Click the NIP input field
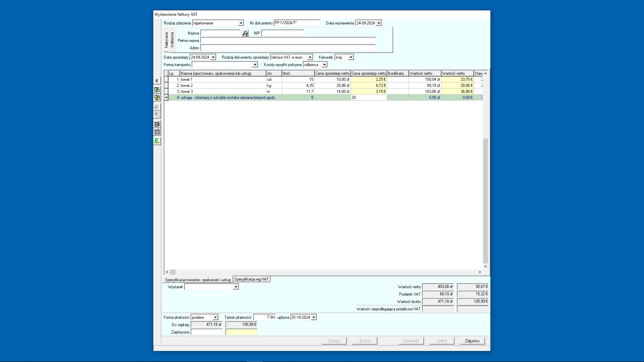The image size is (644, 362). 282,33
